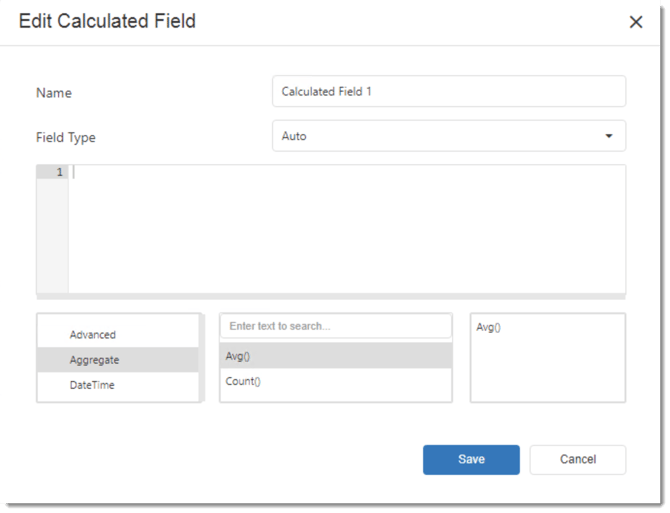The image size is (670, 513).
Task: Open the Field Type dropdown
Action: point(449,136)
